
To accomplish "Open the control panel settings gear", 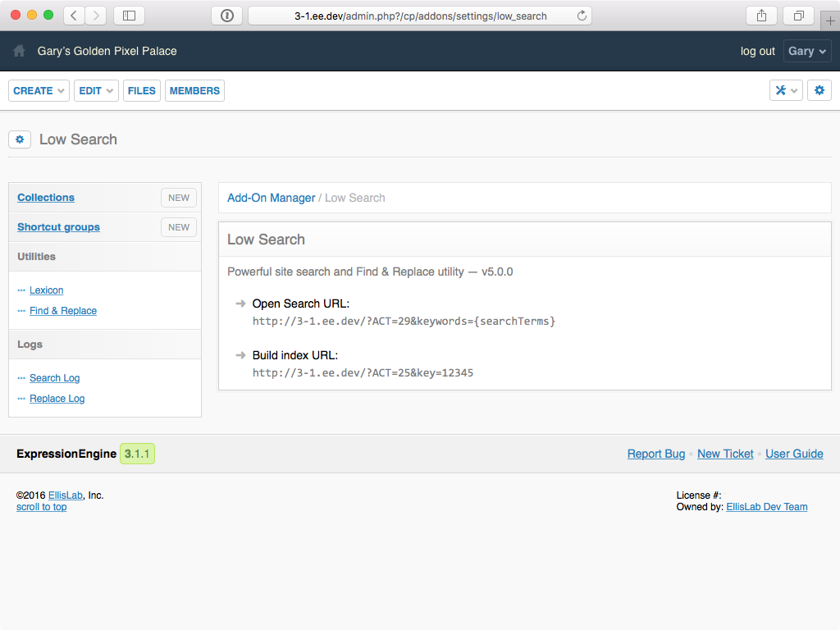I will tap(819, 90).
